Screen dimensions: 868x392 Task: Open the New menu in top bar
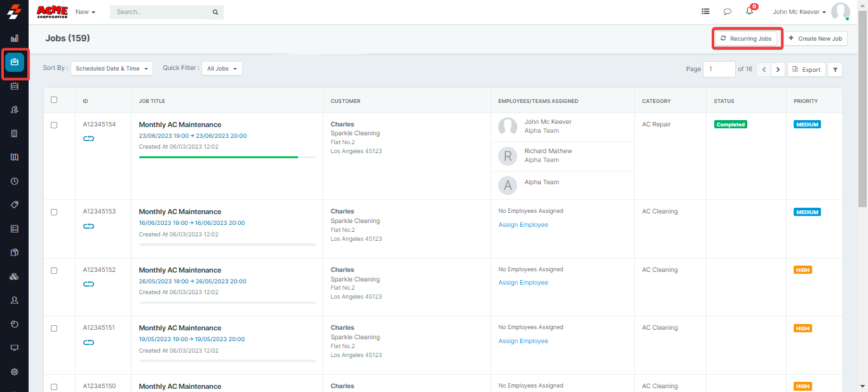click(x=85, y=12)
